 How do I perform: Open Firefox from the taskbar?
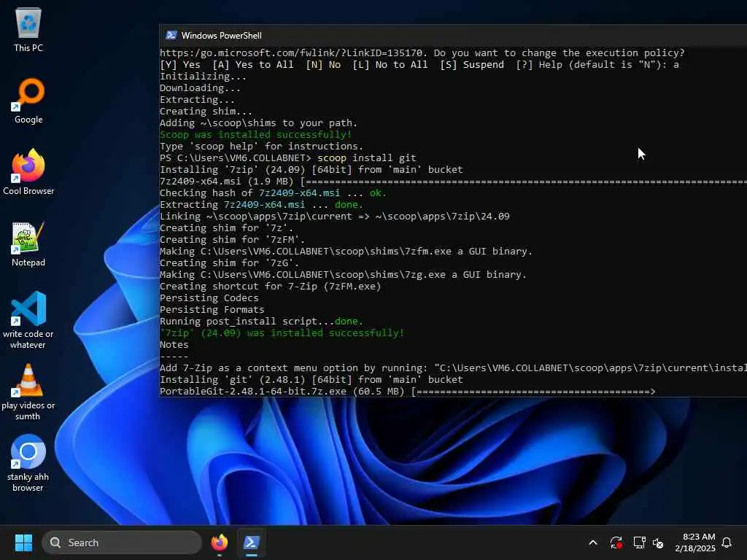[220, 542]
